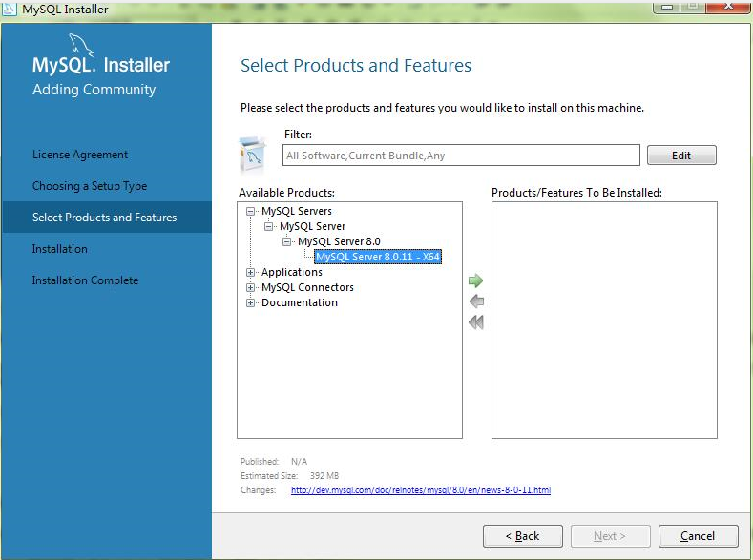The height and width of the screenshot is (560, 753).
Task: Click the grey remove-product left arrow
Action: click(476, 301)
